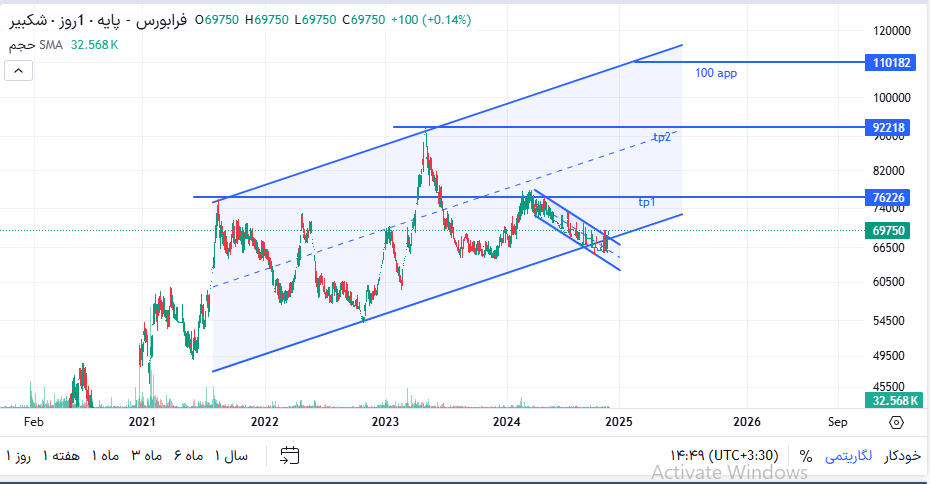The height and width of the screenshot is (484, 930).
Task: Click the current price label 69750
Action: click(888, 231)
